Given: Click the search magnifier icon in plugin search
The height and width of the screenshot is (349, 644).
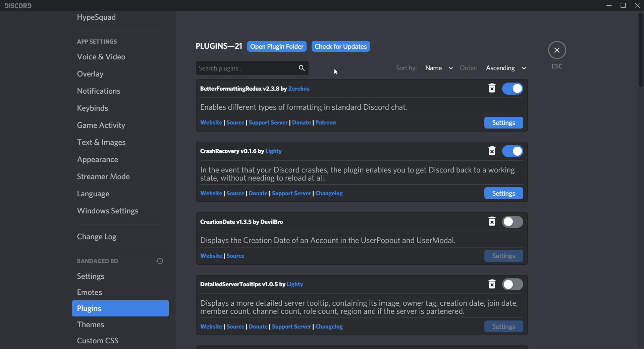Looking at the screenshot, I should 302,68.
